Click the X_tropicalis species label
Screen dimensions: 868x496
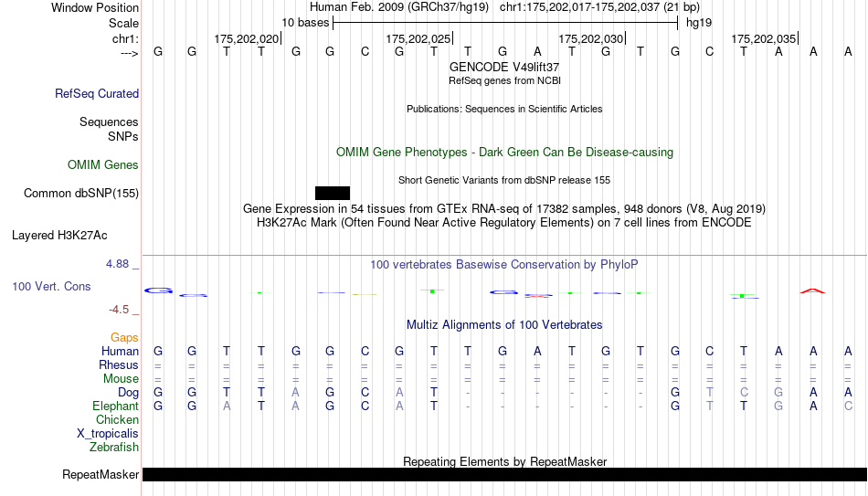point(108,434)
